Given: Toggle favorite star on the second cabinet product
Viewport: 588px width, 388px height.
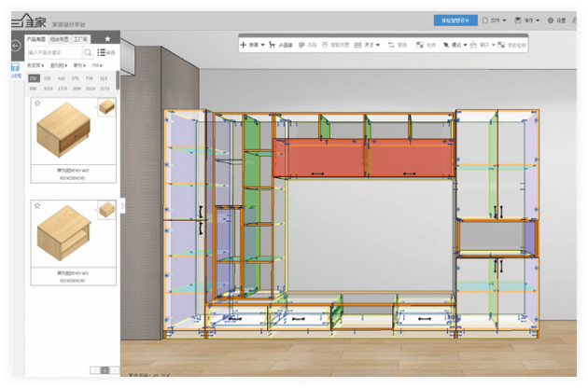Looking at the screenshot, I should [x=35, y=205].
